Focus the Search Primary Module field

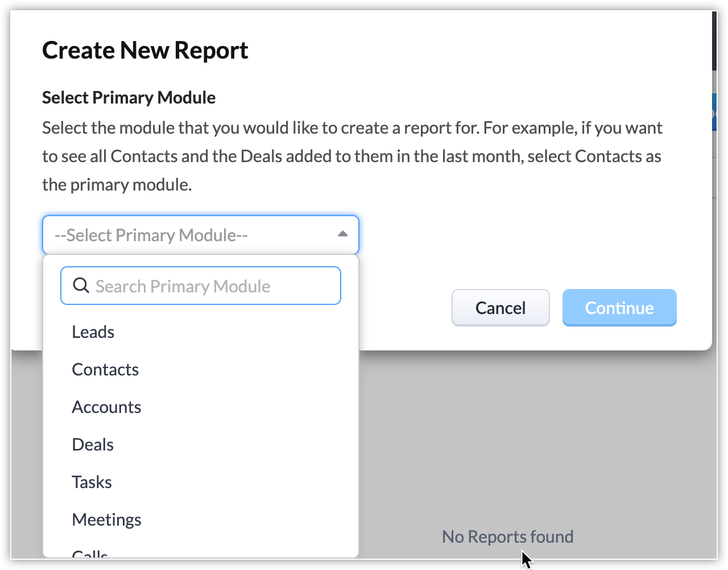click(x=216, y=286)
